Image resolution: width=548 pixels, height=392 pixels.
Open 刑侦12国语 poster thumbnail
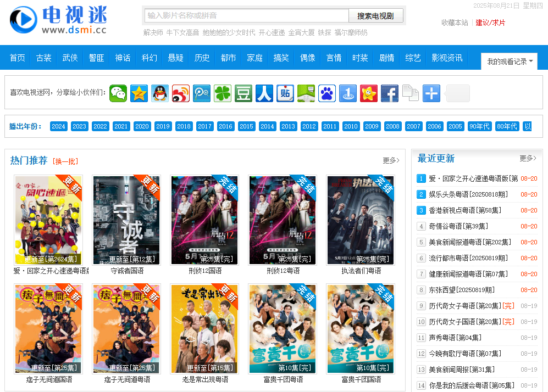point(204,220)
